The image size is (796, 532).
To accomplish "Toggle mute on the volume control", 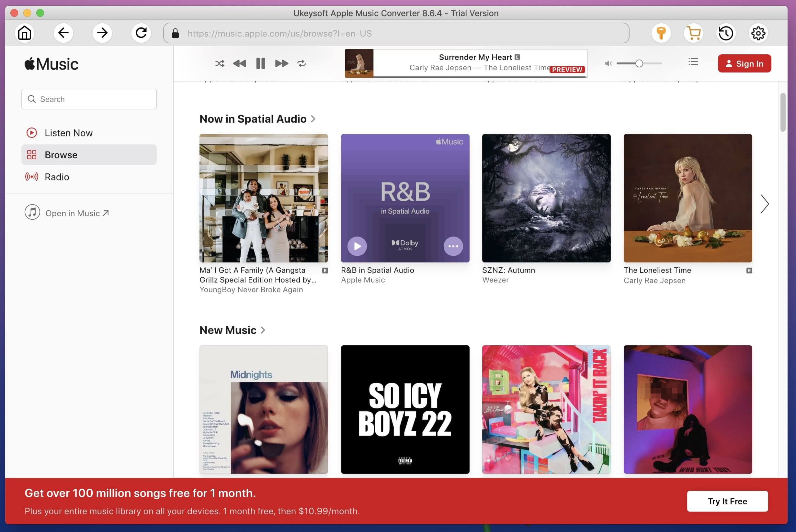I will tap(608, 63).
